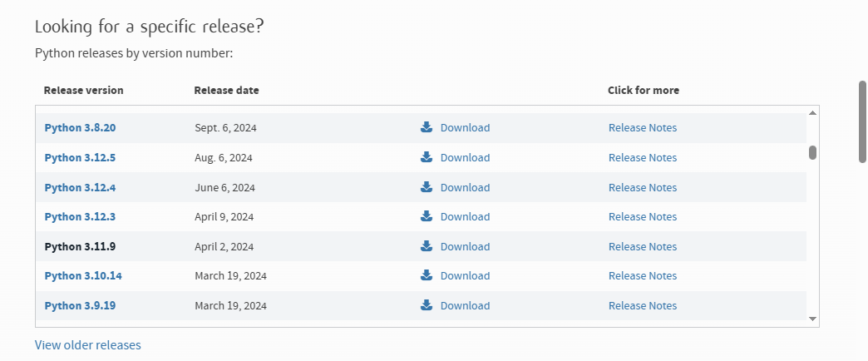Image resolution: width=868 pixels, height=361 pixels.
Task: Click the Aug. 6, 2024 release date
Action: 224,158
